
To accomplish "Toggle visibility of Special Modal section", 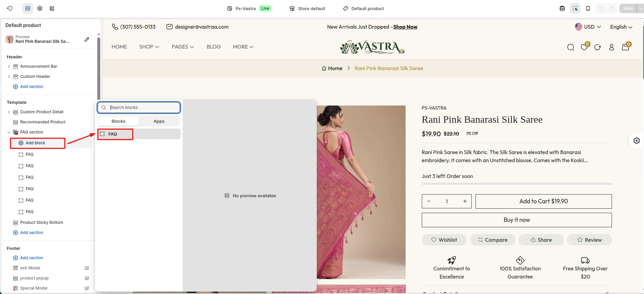I will (87, 288).
